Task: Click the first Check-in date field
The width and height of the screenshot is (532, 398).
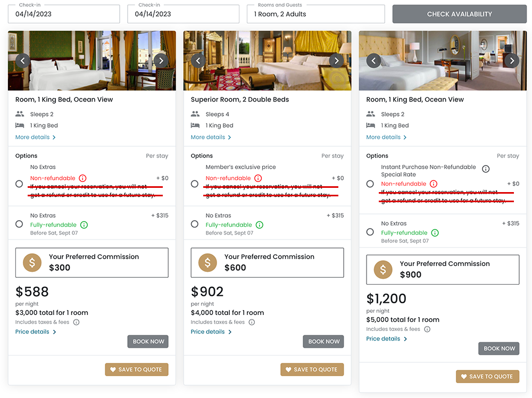Action: [64, 14]
